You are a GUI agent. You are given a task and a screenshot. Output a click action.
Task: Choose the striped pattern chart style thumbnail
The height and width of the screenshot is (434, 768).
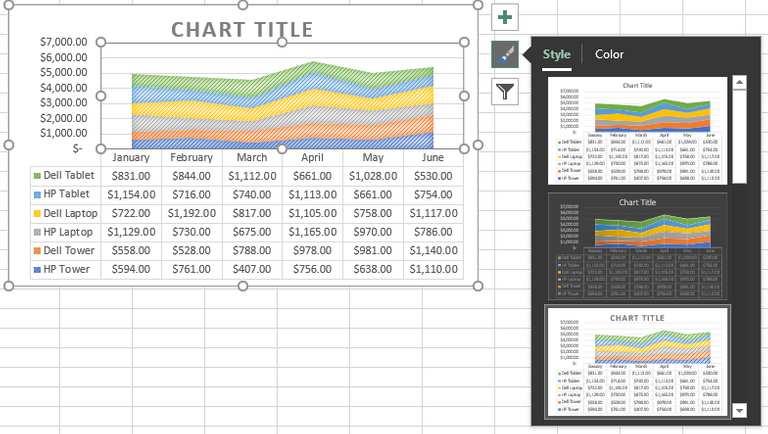(x=637, y=362)
